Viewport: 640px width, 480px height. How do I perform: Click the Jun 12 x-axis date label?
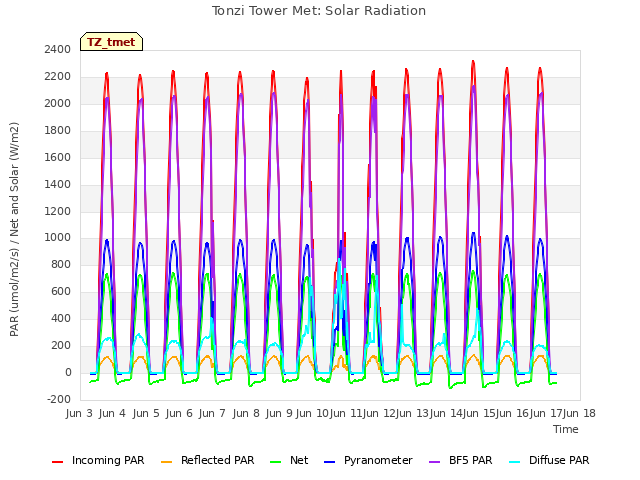click(378, 413)
